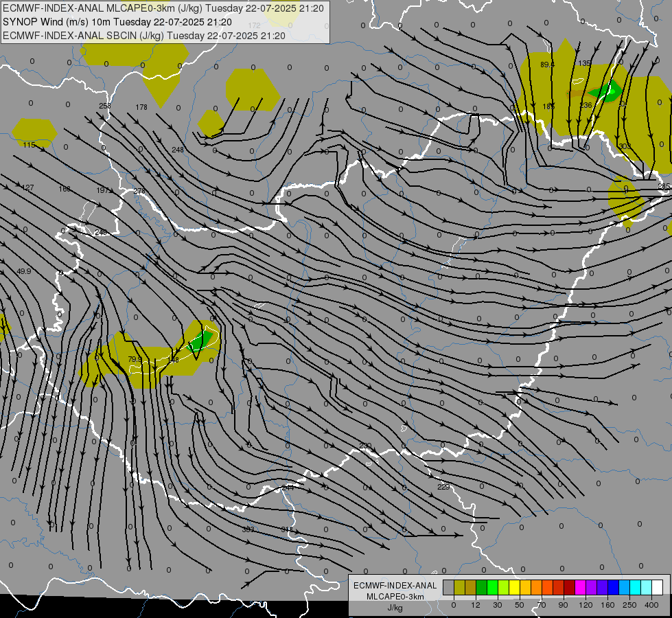Image resolution: width=672 pixels, height=618 pixels.
Task: Click the map value 230
Action: (365, 446)
